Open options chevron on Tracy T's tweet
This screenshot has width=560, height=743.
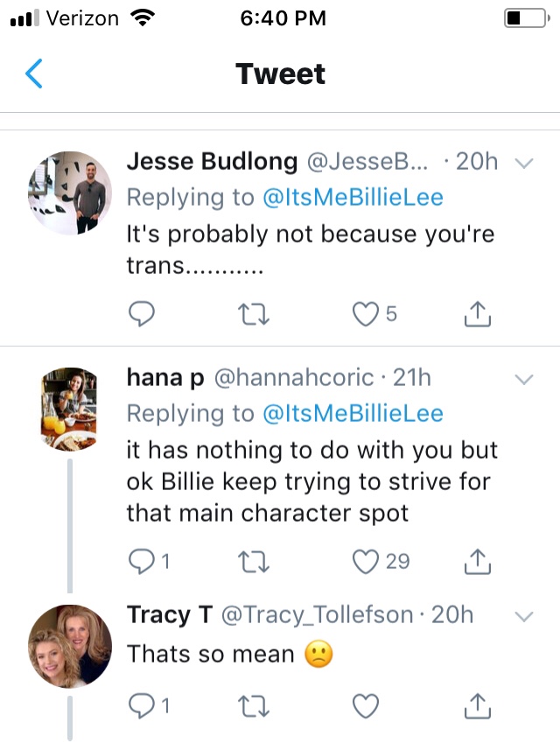pos(524,616)
